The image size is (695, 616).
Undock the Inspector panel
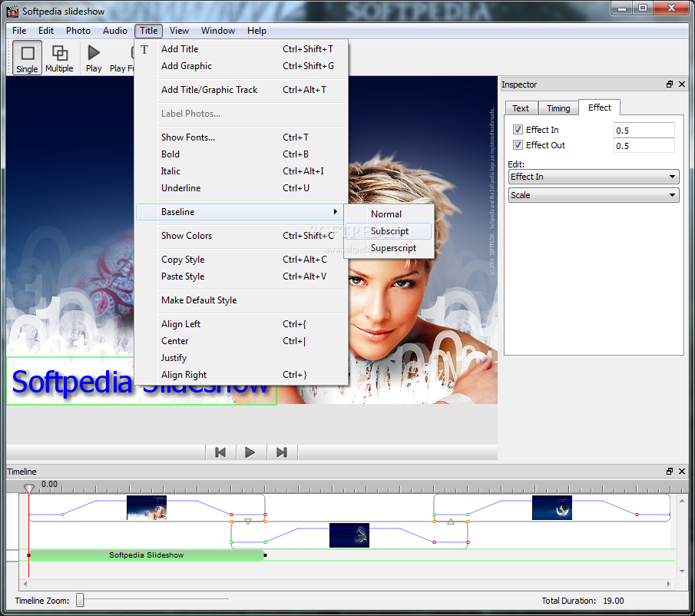pyautogui.click(x=670, y=84)
